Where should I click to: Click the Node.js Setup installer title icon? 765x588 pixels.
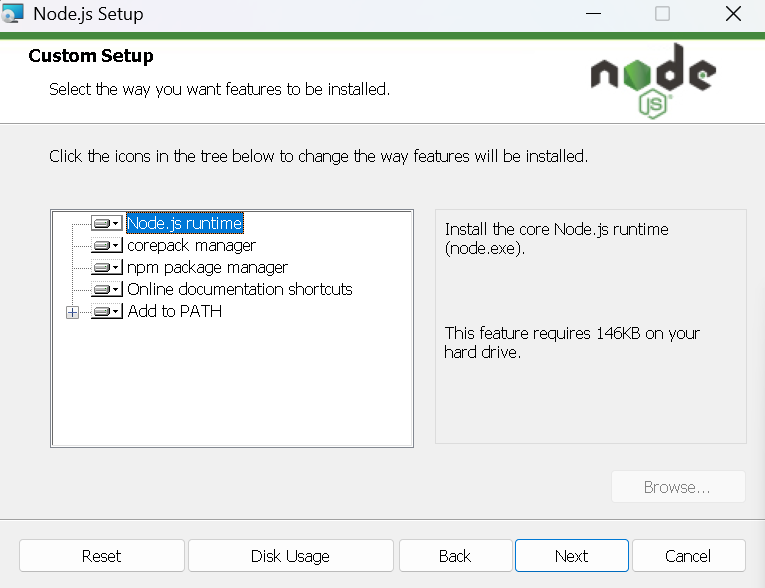pyautogui.click(x=14, y=14)
